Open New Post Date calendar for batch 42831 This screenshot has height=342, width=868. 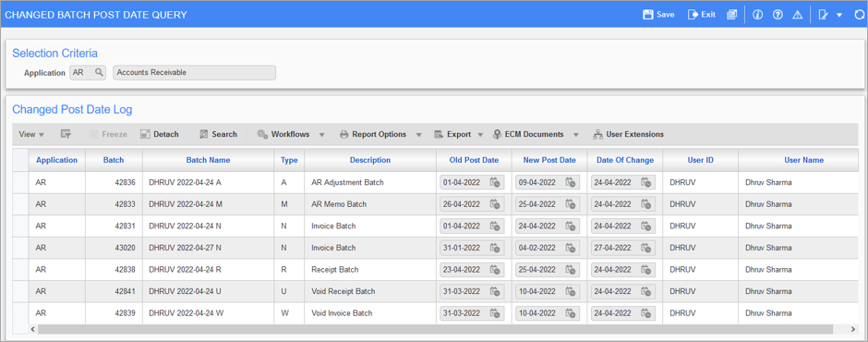point(570,226)
